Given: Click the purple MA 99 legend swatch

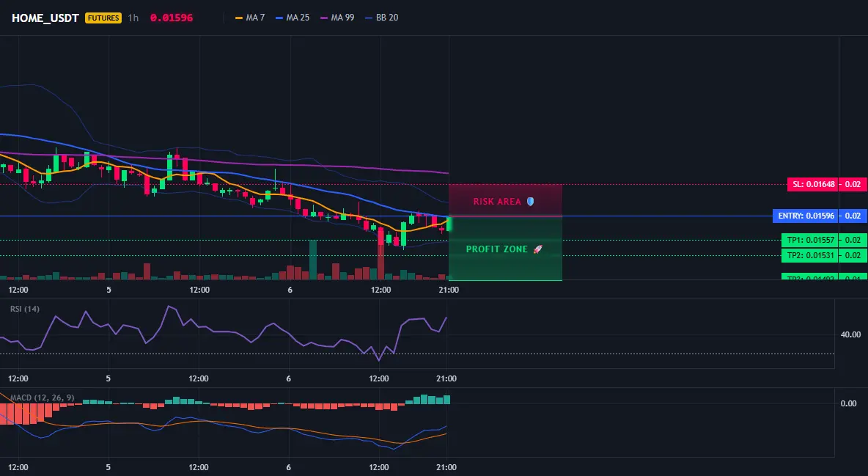Looking at the screenshot, I should pyautogui.click(x=324, y=18).
